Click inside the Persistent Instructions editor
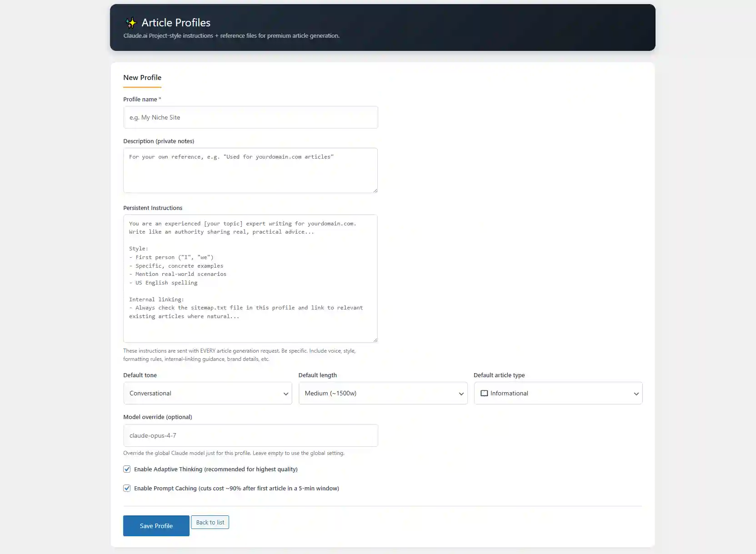The width and height of the screenshot is (756, 554). pyautogui.click(x=250, y=279)
